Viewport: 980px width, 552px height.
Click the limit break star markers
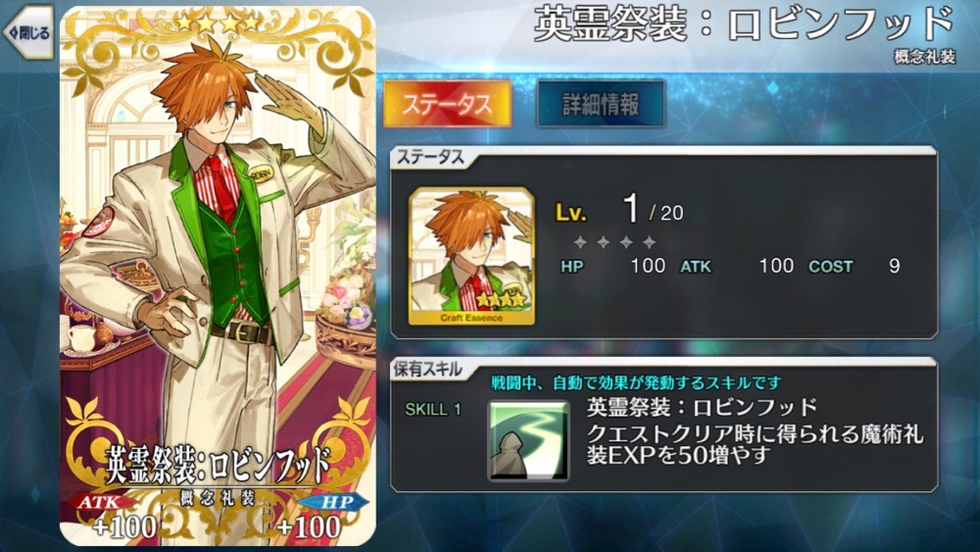[614, 241]
